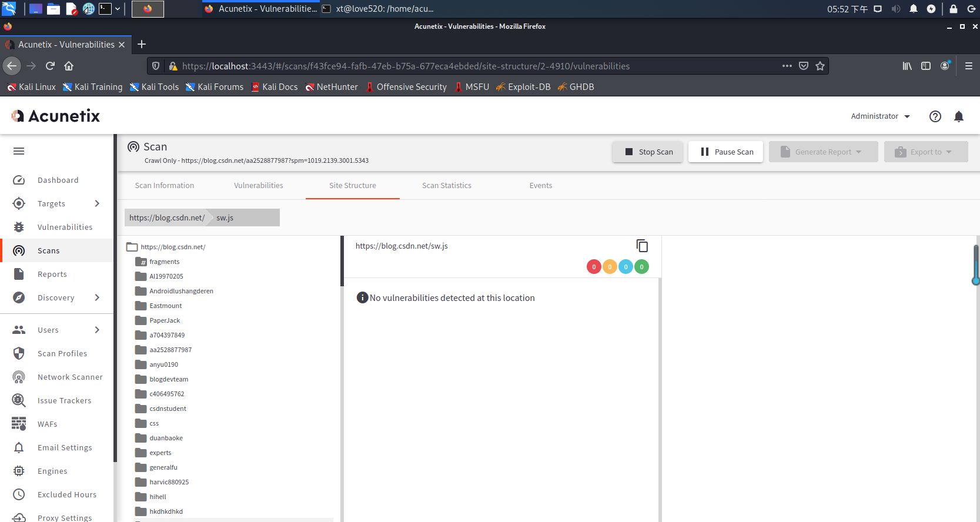The height and width of the screenshot is (522, 980).
Task: Open the Export to dropdown
Action: point(926,152)
